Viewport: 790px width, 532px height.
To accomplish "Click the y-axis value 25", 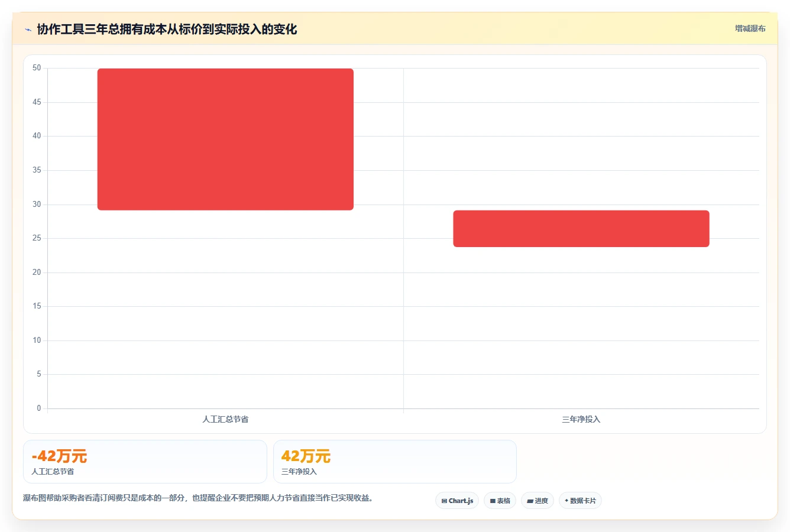I will point(37,238).
